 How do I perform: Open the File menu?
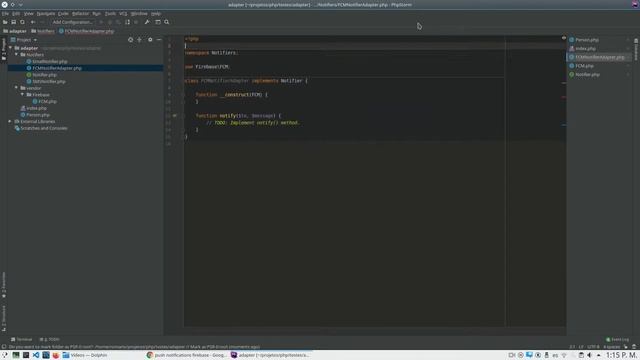5,13
